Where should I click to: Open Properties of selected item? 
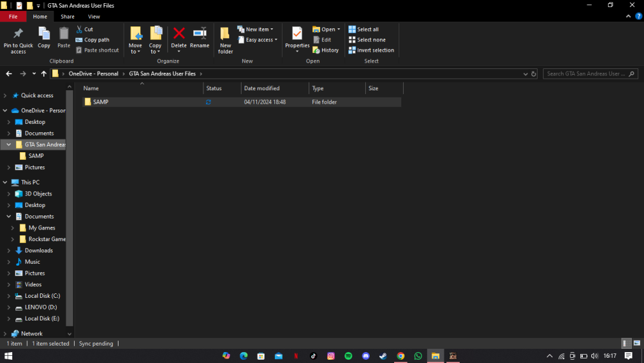pos(297,40)
